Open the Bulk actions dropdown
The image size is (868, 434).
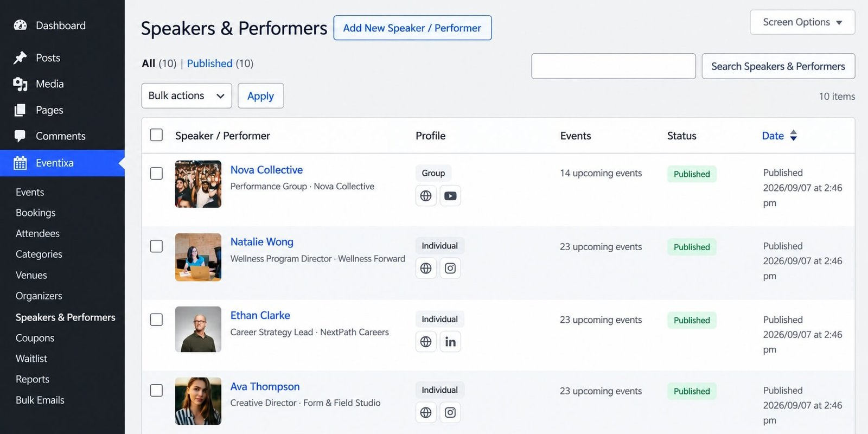click(187, 95)
